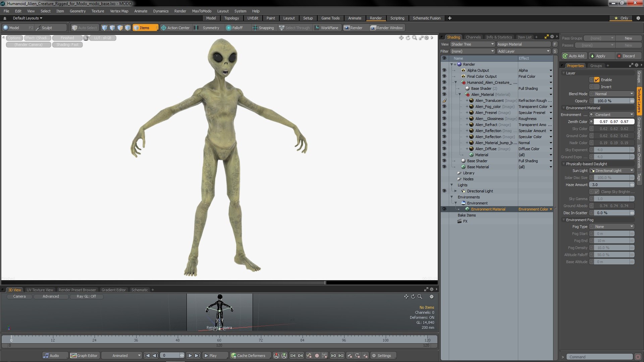Toggle visibility of the Base Material
This screenshot has height=362, width=644.
pyautogui.click(x=444, y=167)
